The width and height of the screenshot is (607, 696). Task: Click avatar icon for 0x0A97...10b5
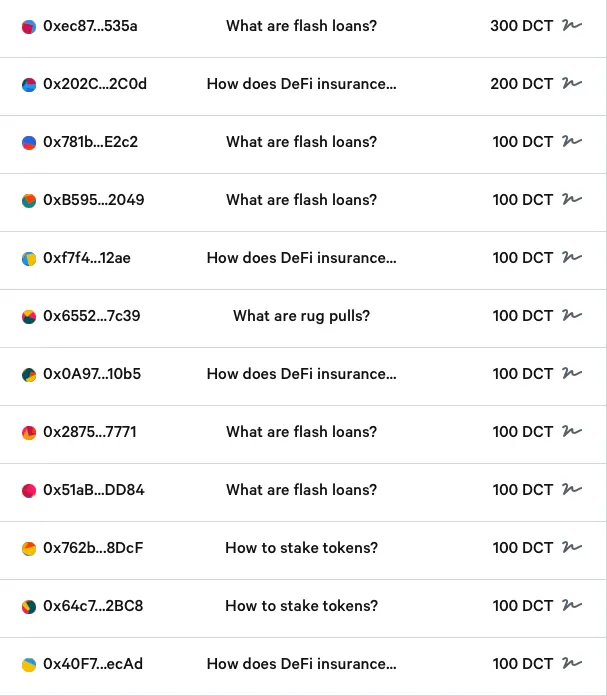29,374
